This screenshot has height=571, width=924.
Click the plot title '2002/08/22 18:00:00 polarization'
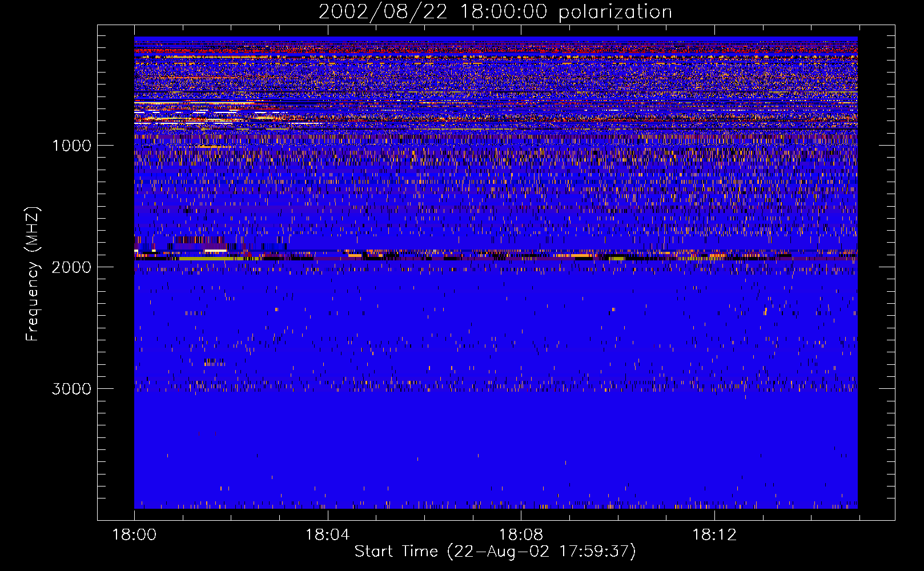click(x=495, y=11)
